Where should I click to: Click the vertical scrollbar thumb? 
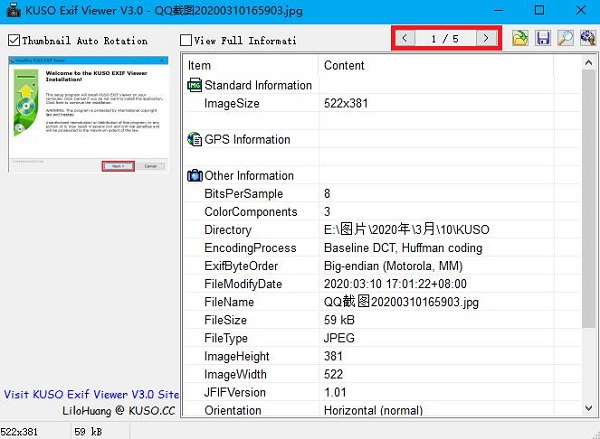coord(589,199)
